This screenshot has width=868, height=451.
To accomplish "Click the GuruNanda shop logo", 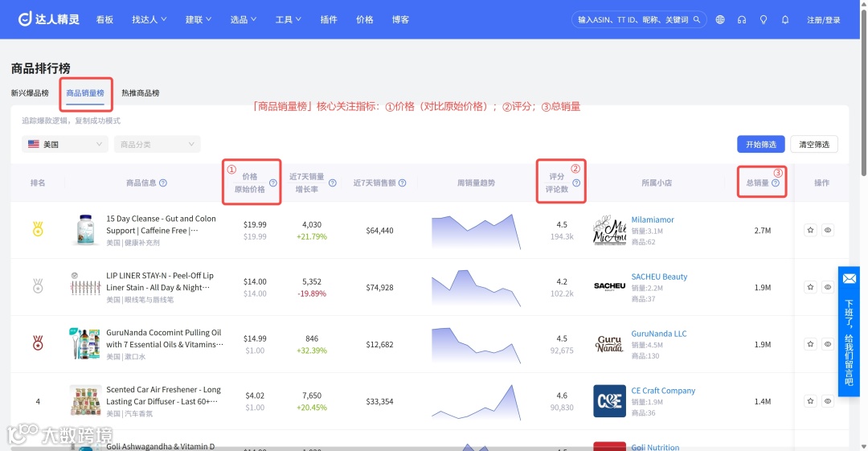I will (x=609, y=344).
